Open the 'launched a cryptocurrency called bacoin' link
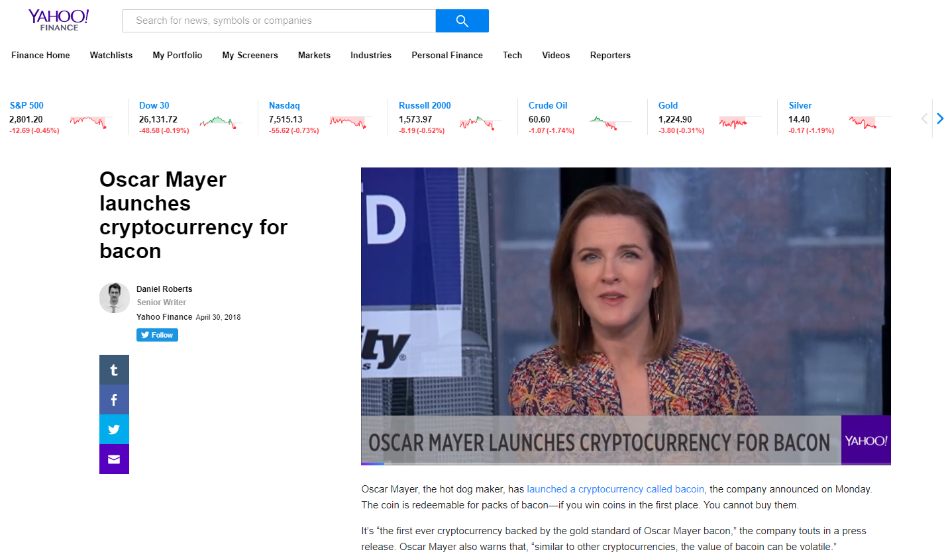Viewport: 946px width, 560px height. point(615,489)
